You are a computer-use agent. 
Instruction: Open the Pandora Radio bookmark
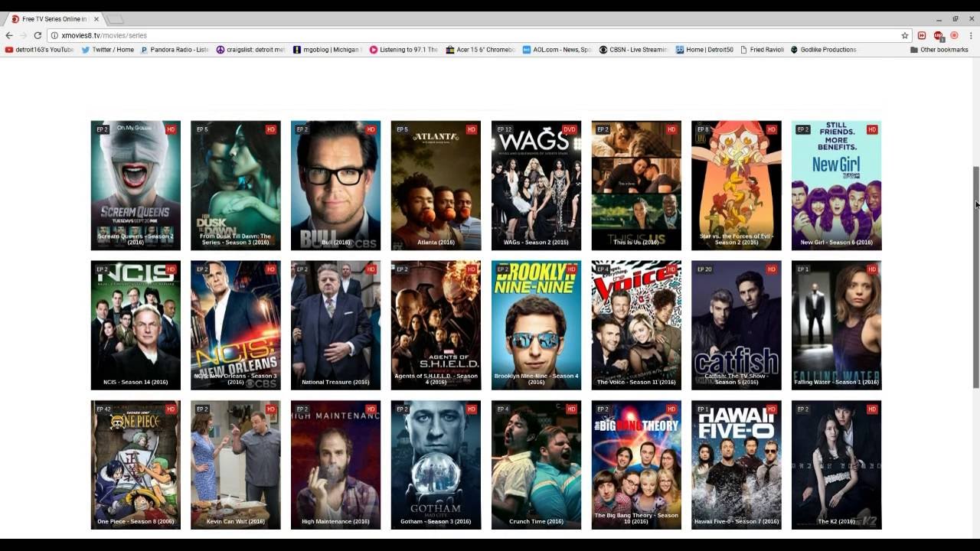tap(175, 50)
